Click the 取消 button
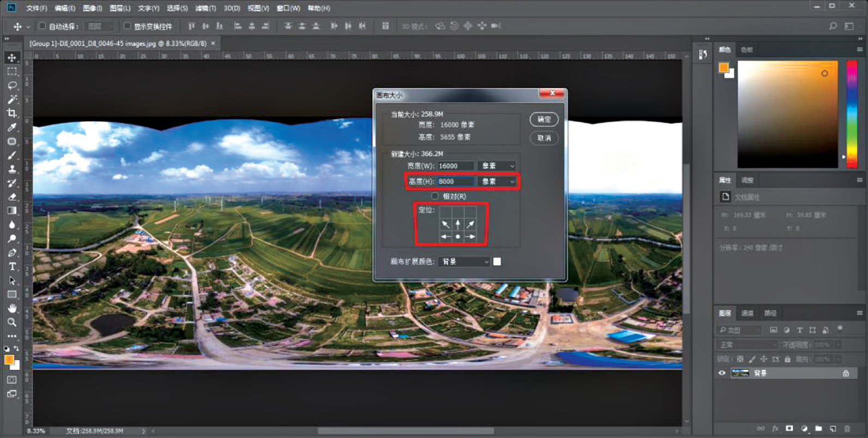 click(544, 138)
